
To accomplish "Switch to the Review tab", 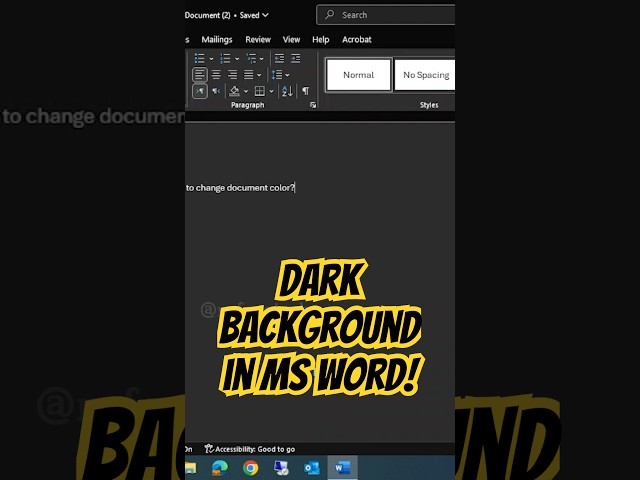I will [258, 40].
